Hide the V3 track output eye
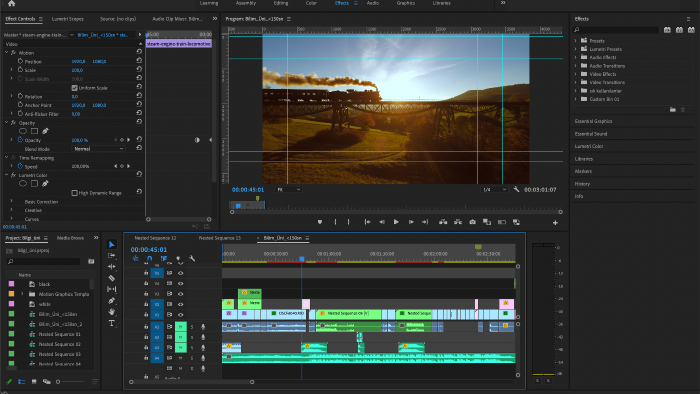 (x=181, y=294)
